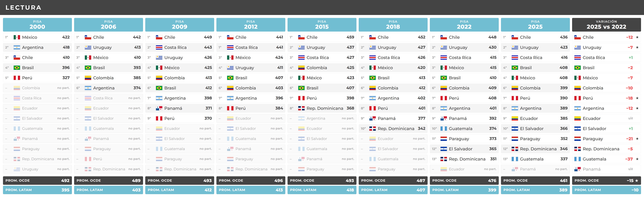This screenshot has height=197, width=644.
Task: Click the Guatemala flag in PISA 2025 column
Action: [515, 159]
